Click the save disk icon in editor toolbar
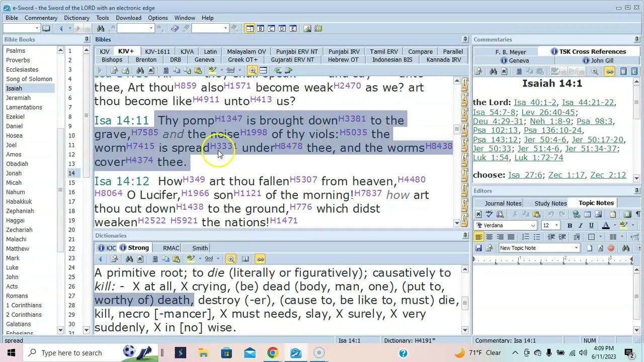 click(x=478, y=248)
